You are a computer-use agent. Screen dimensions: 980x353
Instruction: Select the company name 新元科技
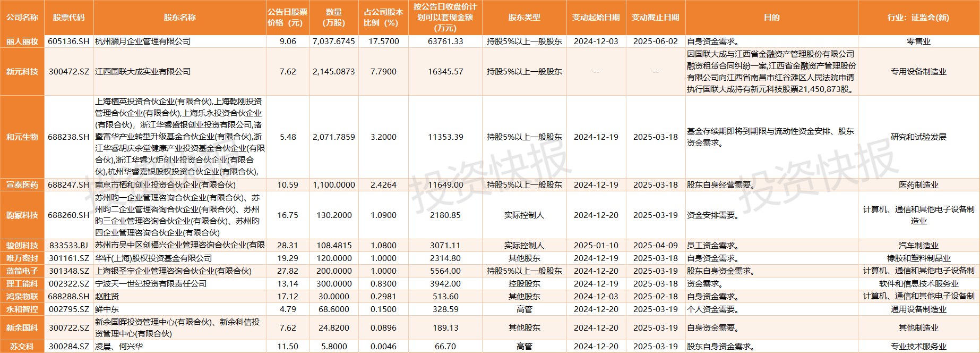pos(22,72)
